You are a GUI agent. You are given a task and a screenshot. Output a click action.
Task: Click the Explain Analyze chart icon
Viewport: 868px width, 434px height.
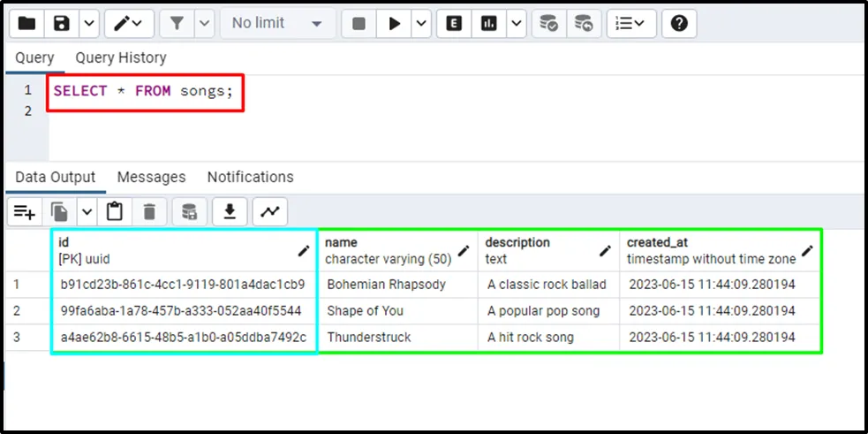489,24
